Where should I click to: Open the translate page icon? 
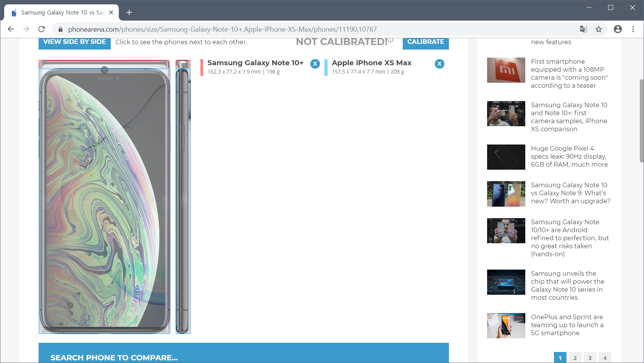583,29
